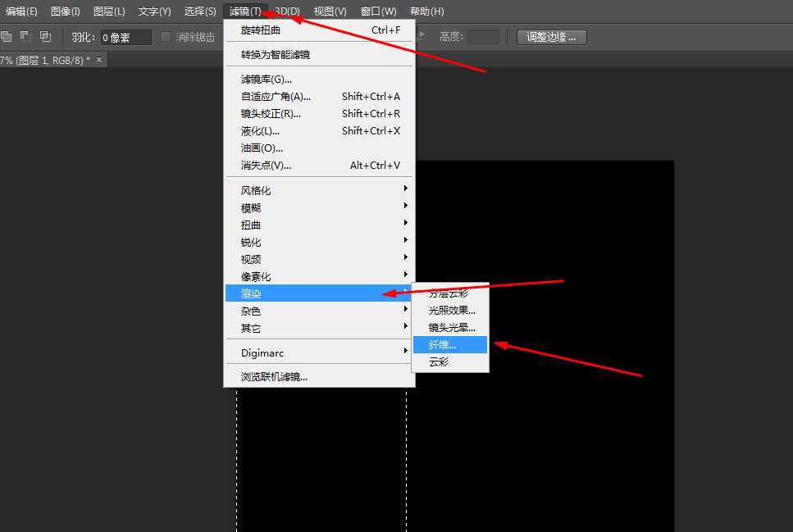The width and height of the screenshot is (793, 532).
Task: Choose 分层云彩 from the render submenu
Action: 448,293
